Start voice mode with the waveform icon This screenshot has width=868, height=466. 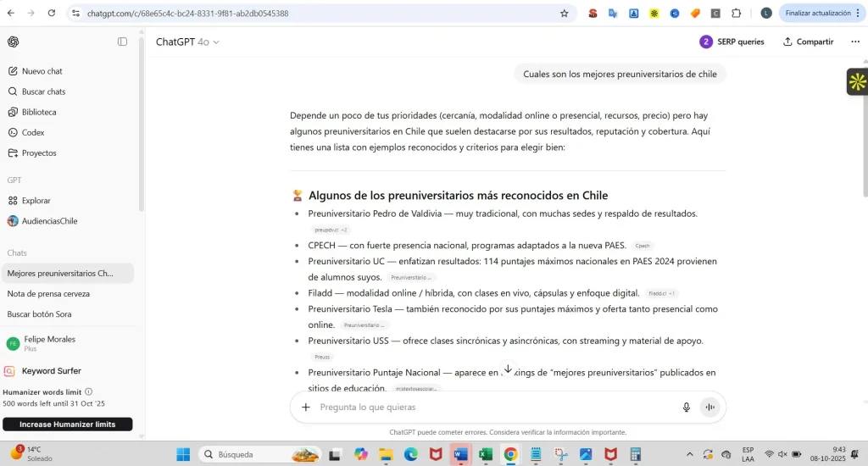pyautogui.click(x=709, y=408)
